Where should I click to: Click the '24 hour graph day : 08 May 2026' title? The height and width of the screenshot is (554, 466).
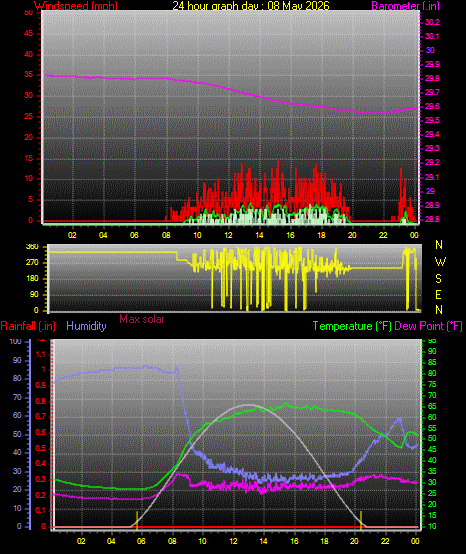tap(250, 6)
